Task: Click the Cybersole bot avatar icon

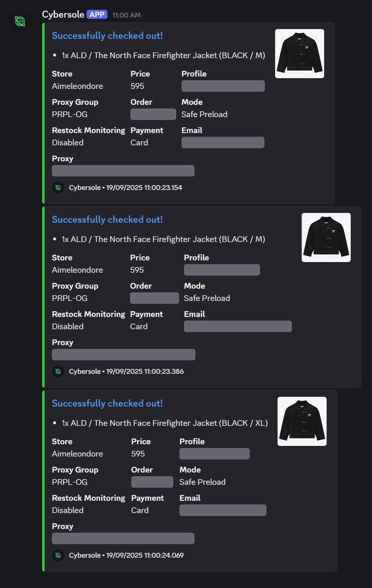Action: pos(20,21)
